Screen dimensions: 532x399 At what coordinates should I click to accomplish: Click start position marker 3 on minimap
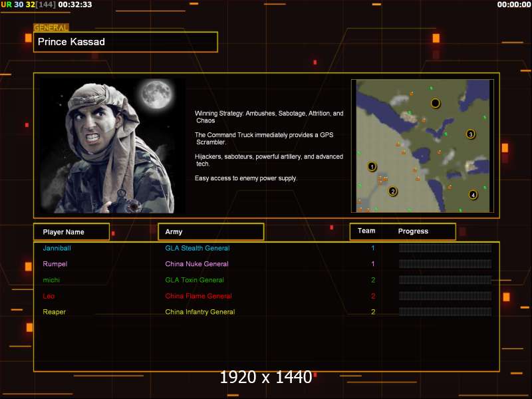click(470, 134)
